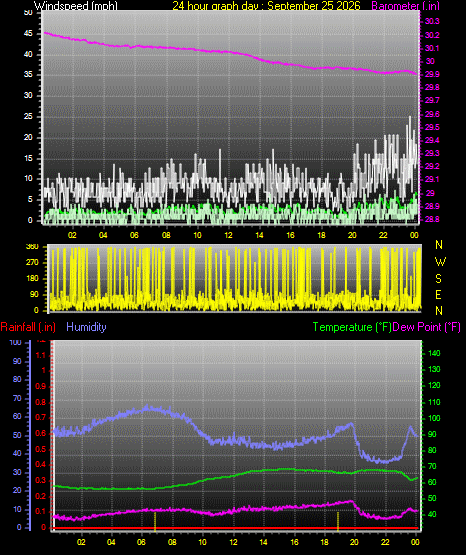Click the "24 hour graph day : September 25 2026" heading
Screen dimensions: 466x555
[x=266, y=5]
